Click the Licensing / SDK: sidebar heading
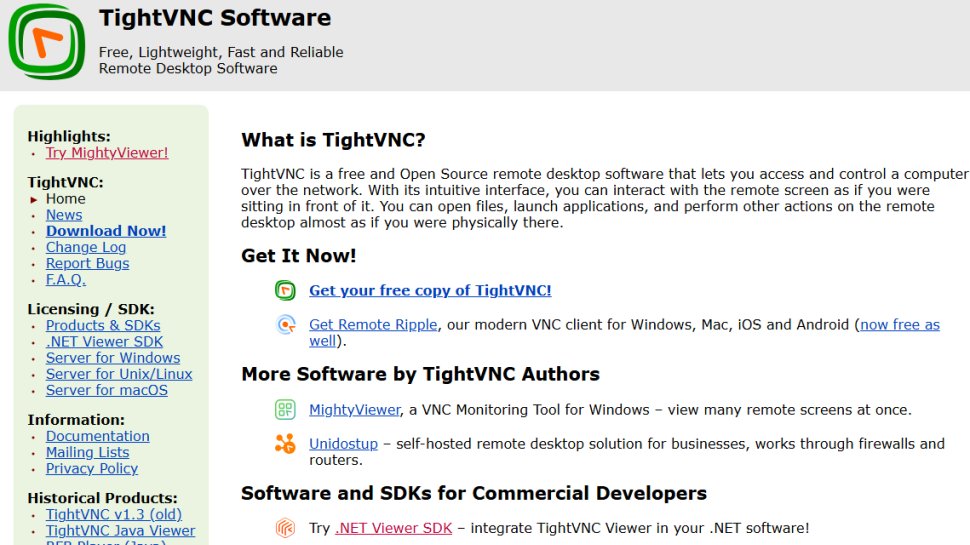This screenshot has width=970, height=545. point(91,309)
